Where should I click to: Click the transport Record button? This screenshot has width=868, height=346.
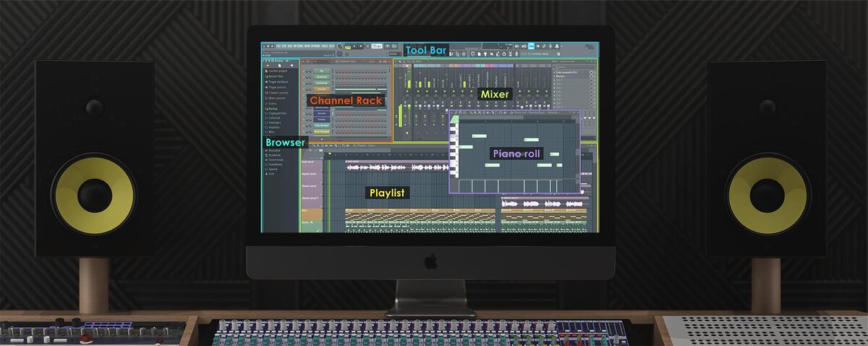point(367,46)
